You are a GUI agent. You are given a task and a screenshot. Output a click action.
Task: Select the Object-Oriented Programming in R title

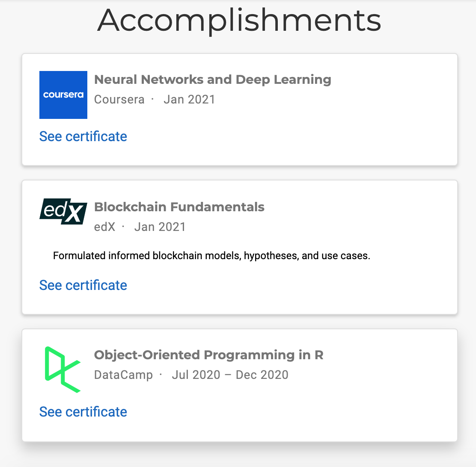click(x=209, y=355)
